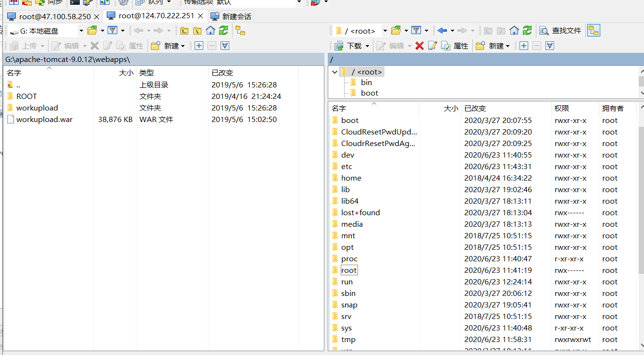This screenshot has height=355, width=644.
Task: Close the root@124.70.222.251 session tab
Action: [200, 16]
